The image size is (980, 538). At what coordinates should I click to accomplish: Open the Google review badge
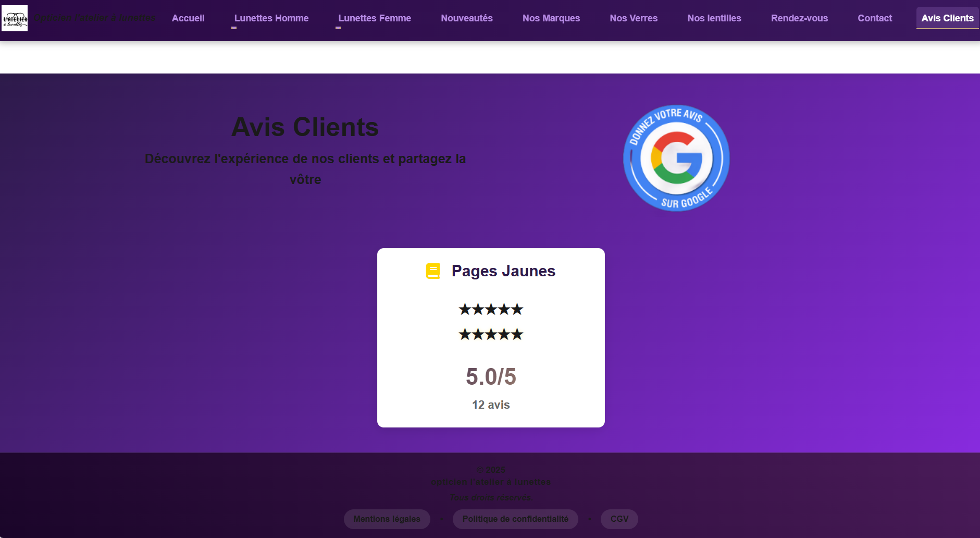tap(676, 158)
